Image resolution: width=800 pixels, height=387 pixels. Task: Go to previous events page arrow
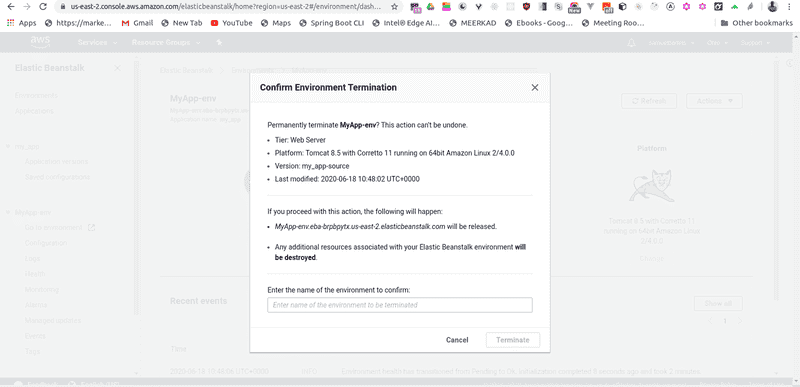710,321
